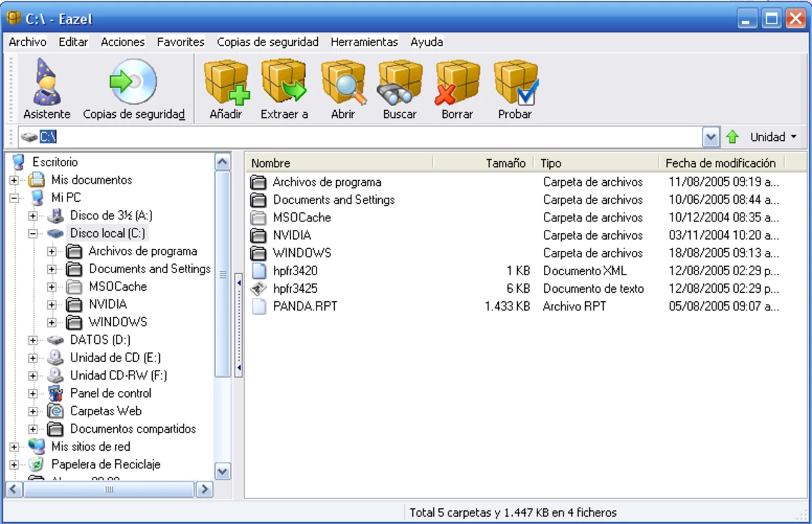Open the Unidad drive dropdown
812x524 pixels.
[x=774, y=137]
